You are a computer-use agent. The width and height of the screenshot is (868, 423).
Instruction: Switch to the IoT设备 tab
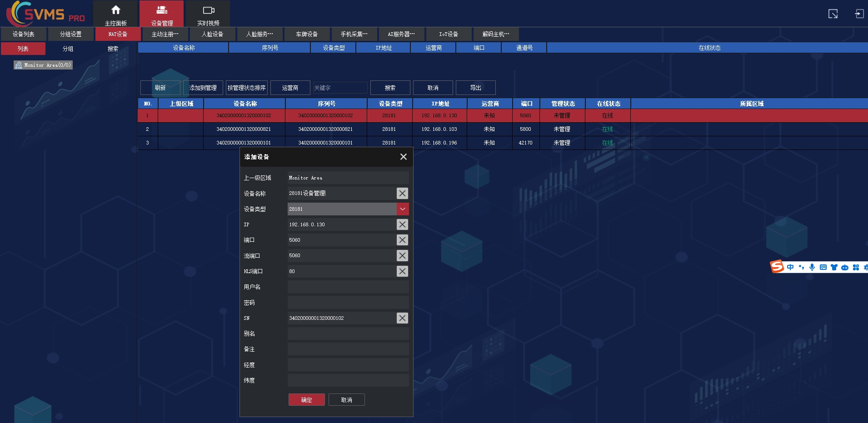448,34
